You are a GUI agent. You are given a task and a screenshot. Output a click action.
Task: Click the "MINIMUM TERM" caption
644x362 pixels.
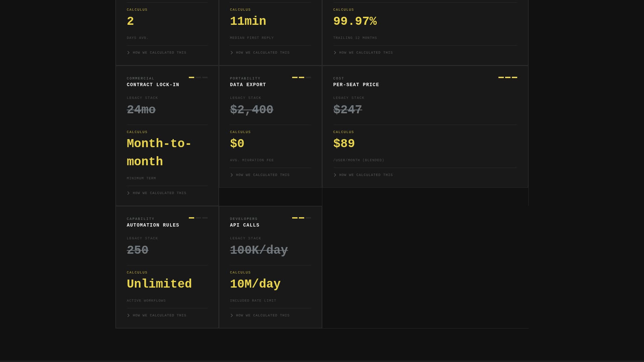pos(141,178)
